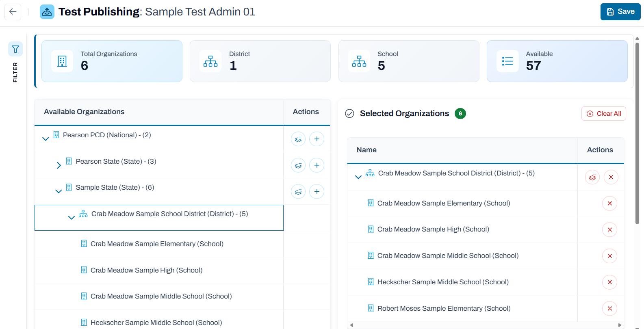
Task: Remove Crab Meadow Sample High from selection
Action: [x=610, y=230]
